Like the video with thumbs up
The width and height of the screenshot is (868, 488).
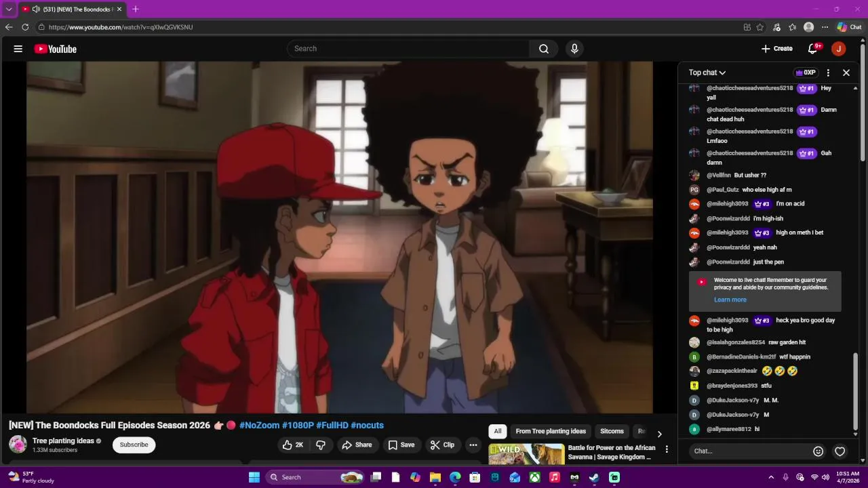pyautogui.click(x=293, y=445)
